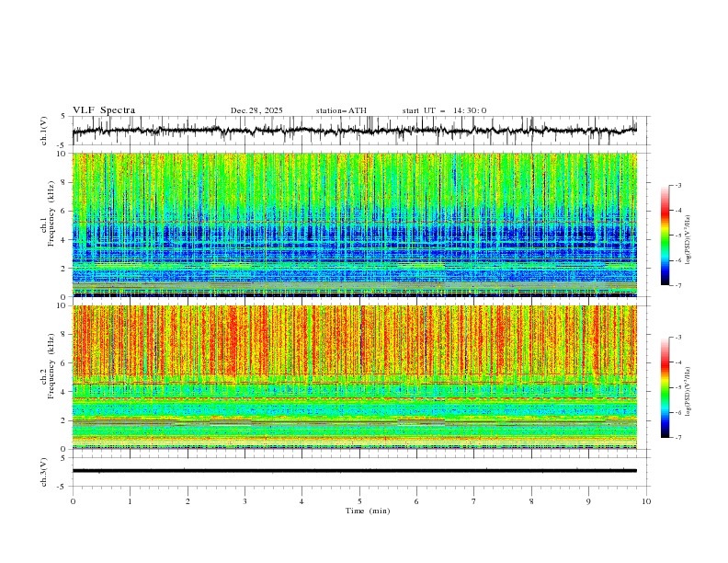This screenshot has height=563, width=728.
Task: Click the "start UT = 14:30:0" text
Action: coord(444,110)
